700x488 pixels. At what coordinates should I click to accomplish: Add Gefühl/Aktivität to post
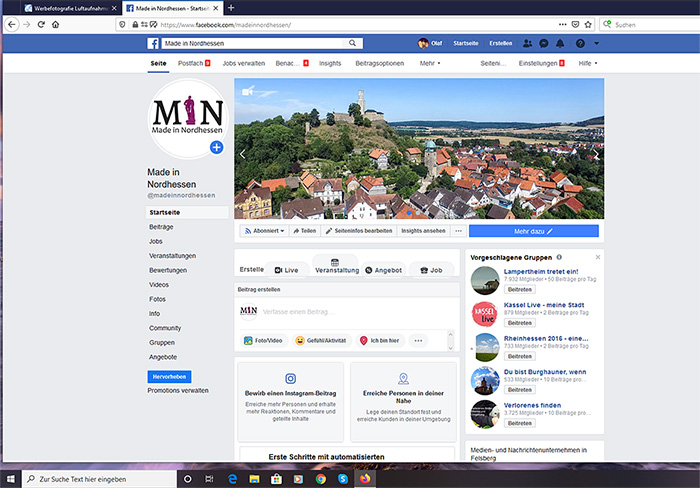(x=322, y=341)
